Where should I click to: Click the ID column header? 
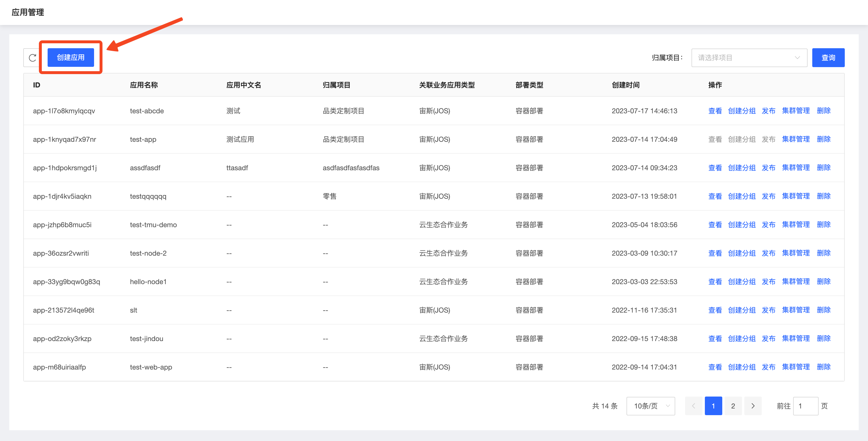[36, 85]
